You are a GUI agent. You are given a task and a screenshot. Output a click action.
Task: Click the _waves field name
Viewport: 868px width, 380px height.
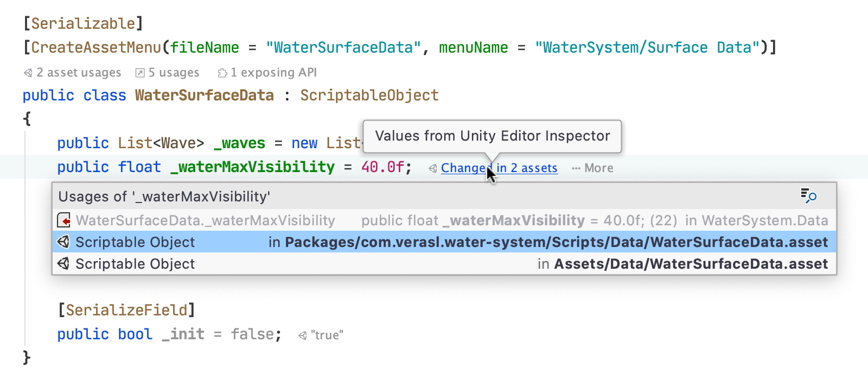239,143
